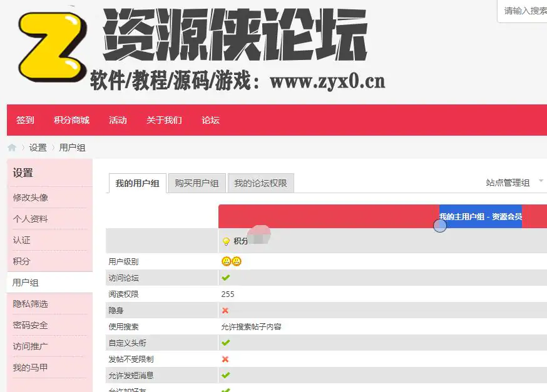
Task: Click the green check in 访问论坛 row
Action: [226, 278]
